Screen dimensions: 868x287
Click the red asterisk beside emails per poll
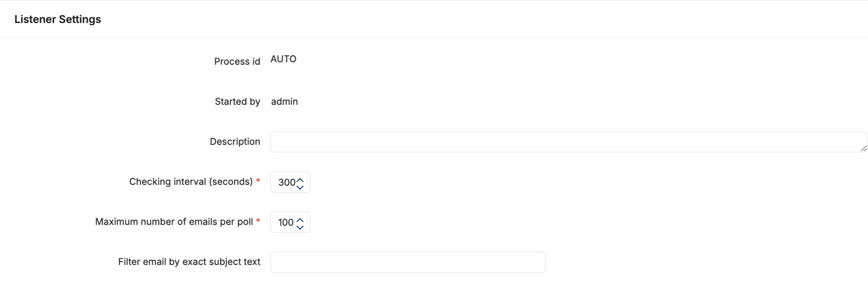click(258, 221)
